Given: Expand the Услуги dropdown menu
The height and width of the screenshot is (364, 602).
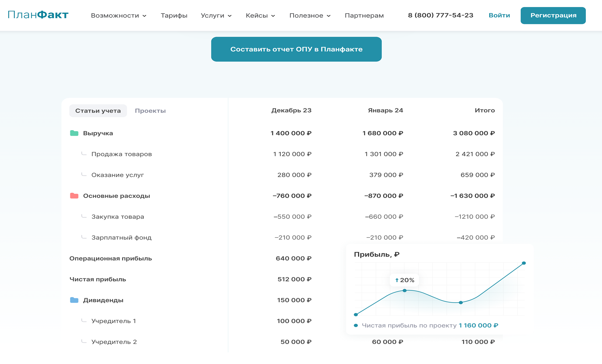Looking at the screenshot, I should (x=216, y=15).
